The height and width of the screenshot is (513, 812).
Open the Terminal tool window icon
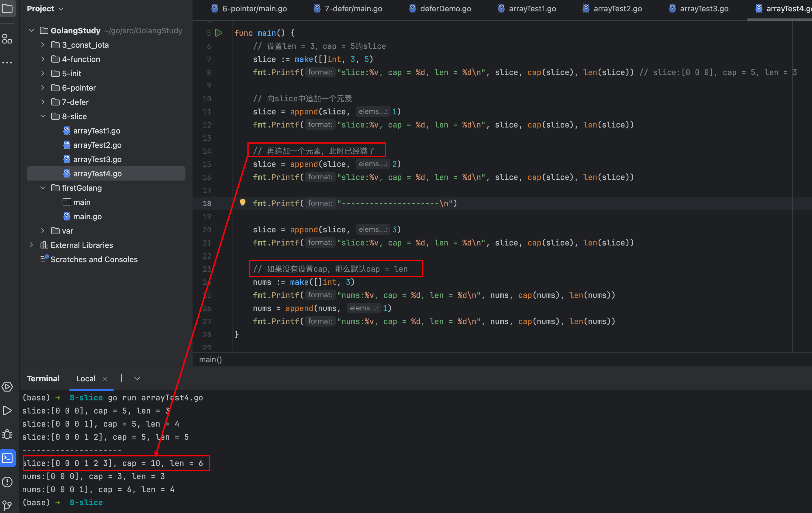point(7,458)
